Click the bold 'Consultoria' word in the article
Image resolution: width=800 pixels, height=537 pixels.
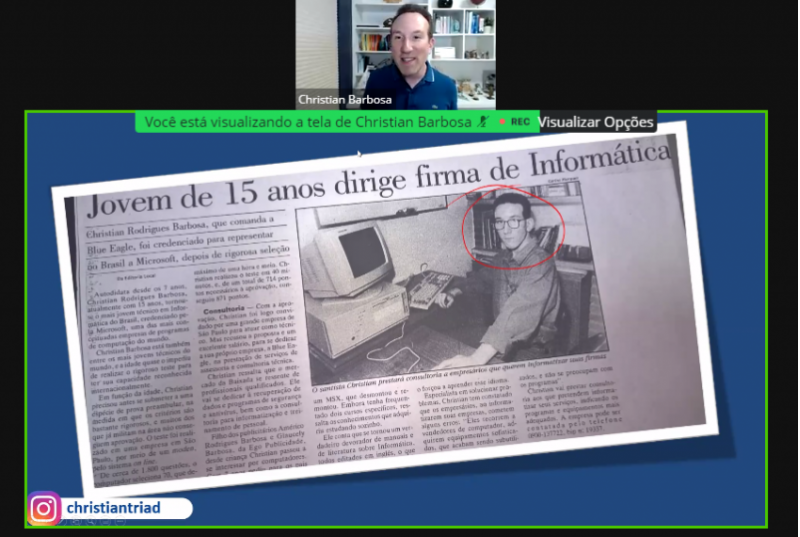(224, 310)
